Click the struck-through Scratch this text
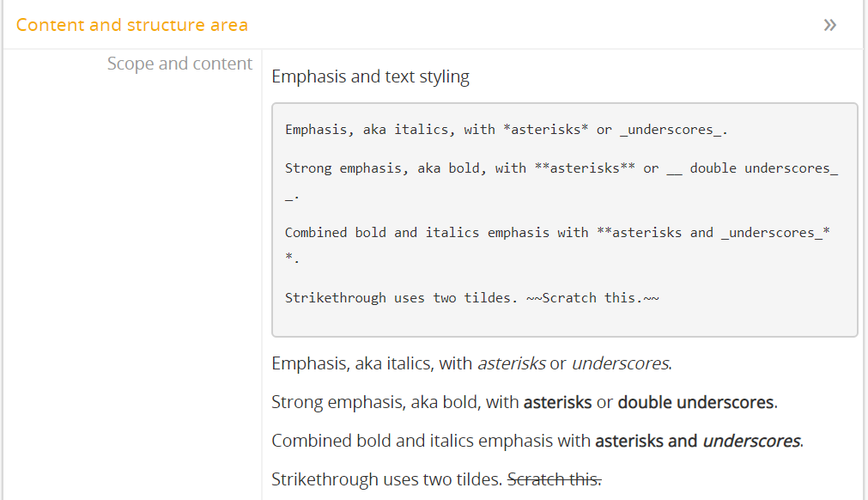 [x=554, y=479]
